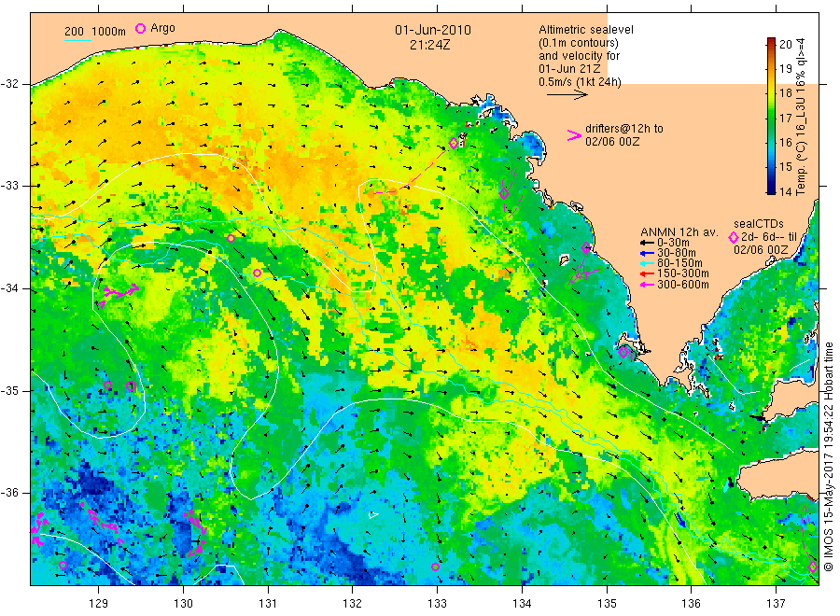Select seal CTD diamond near 133.8E 33.1S
Image resolution: width=840 pixels, height=616 pixels.
[504, 194]
